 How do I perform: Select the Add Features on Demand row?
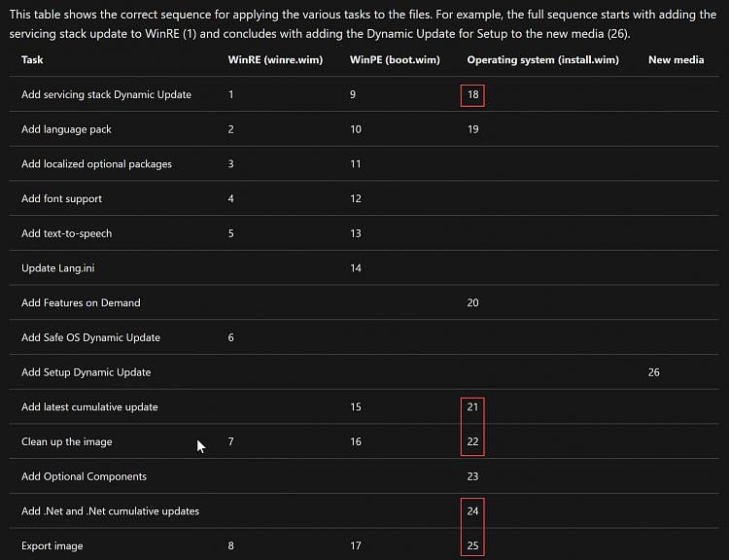tap(364, 302)
